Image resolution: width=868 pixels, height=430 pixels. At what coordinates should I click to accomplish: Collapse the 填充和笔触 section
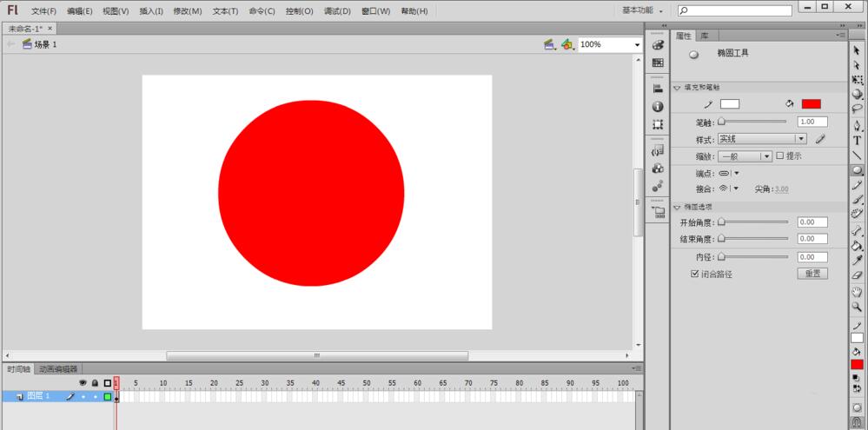[677, 88]
